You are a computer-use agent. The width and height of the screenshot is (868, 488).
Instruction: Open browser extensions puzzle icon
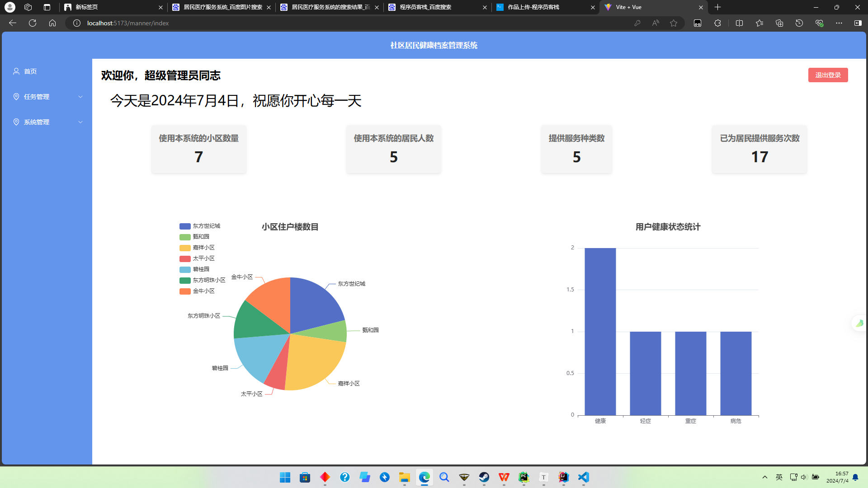[717, 23]
